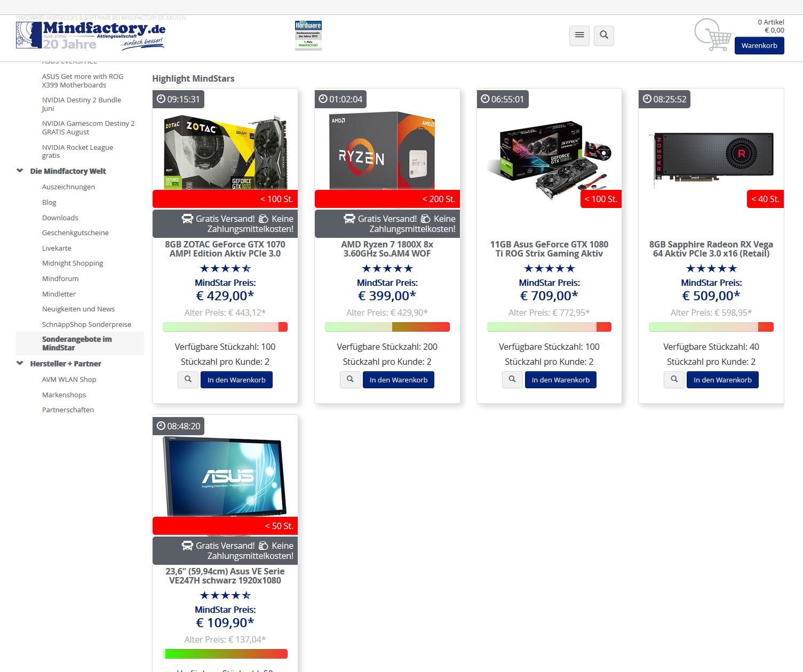Click stock progress bar of AMD Ryzen 7
803x672 pixels.
pyautogui.click(x=387, y=327)
